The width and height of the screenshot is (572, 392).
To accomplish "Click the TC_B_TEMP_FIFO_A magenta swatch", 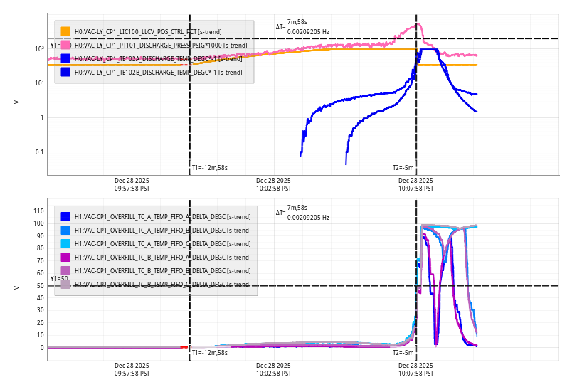I will pos(65,257).
